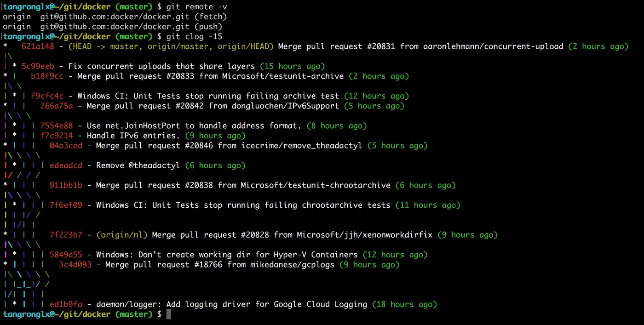The image size is (644, 325).
Task: Select commit hash f9cfc4c
Action: pyautogui.click(x=47, y=96)
